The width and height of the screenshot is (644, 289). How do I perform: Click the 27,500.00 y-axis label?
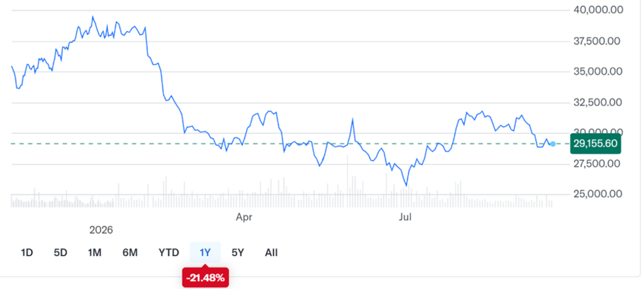coord(598,163)
